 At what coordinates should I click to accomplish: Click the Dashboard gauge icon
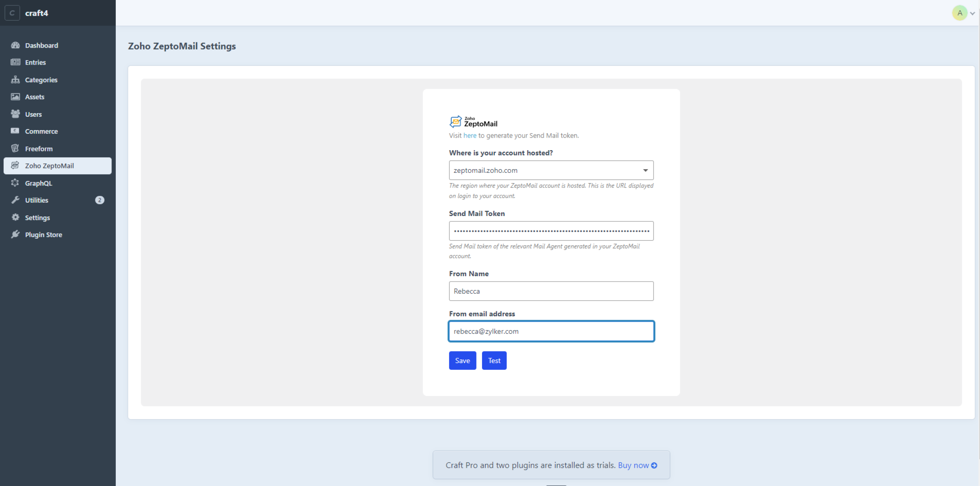pyautogui.click(x=16, y=45)
